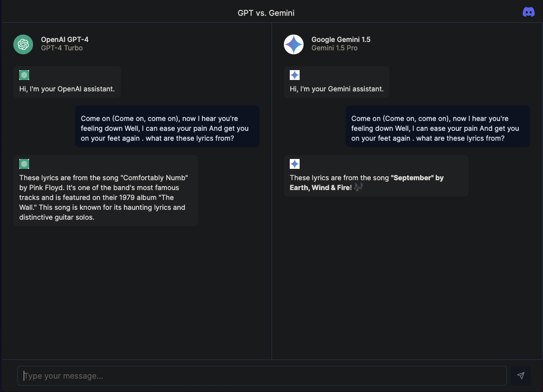Click OpenAI icon above Comfortably Numb reply
This screenshot has height=392, width=543.
(x=24, y=164)
